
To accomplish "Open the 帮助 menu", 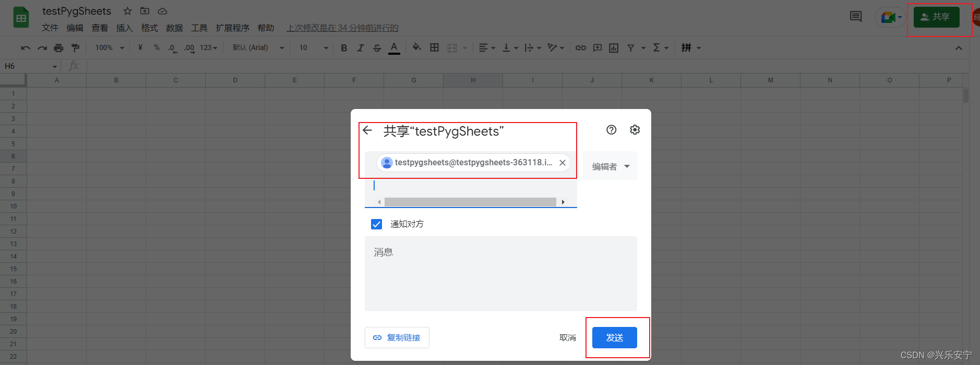I will coord(266,28).
